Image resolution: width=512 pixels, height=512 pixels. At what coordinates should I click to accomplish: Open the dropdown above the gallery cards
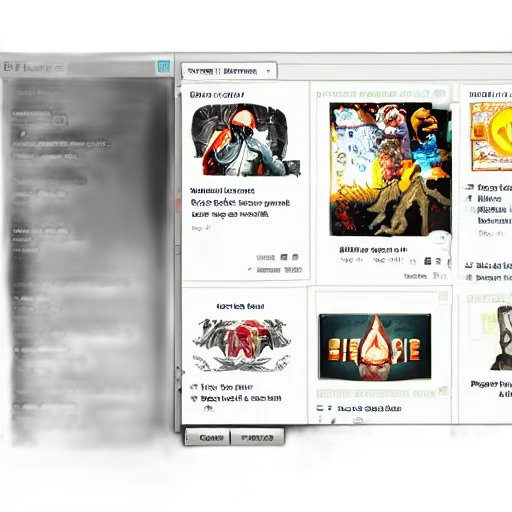pos(229,71)
